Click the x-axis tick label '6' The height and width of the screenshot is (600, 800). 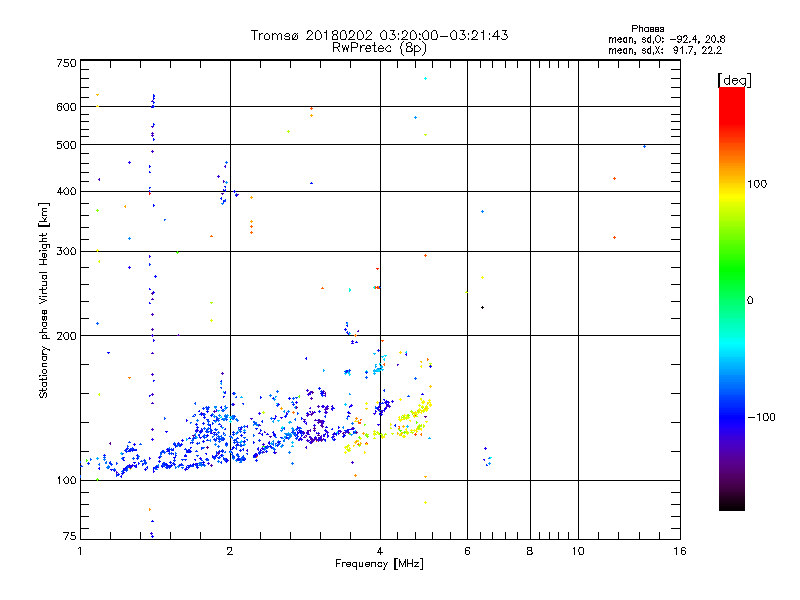[467, 551]
